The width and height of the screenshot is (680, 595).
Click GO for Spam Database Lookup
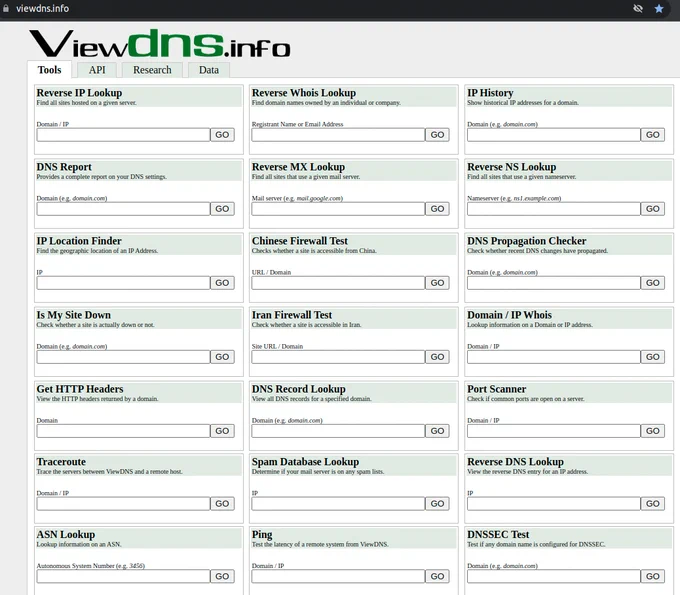pos(437,504)
